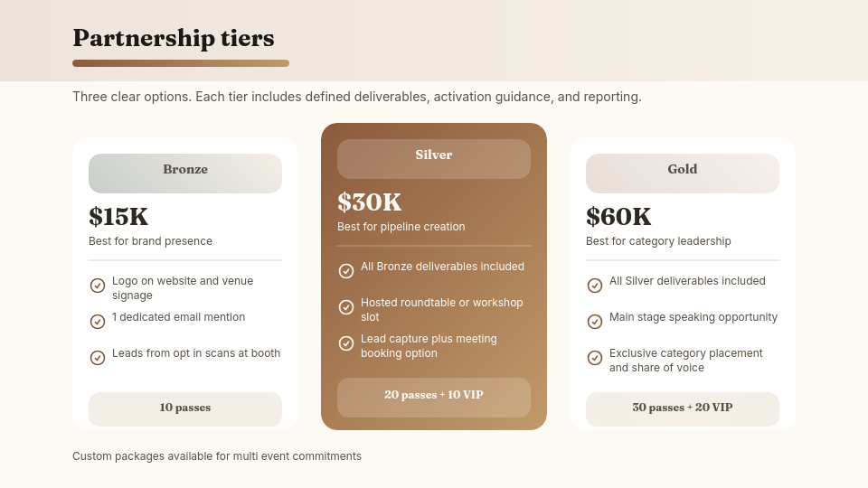Select the Bronze tier label

click(x=185, y=170)
